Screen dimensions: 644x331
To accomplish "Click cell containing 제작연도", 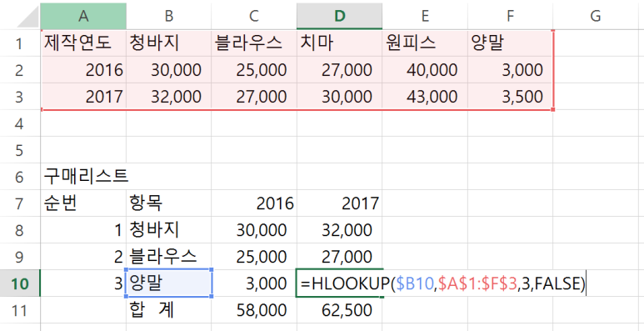I will [83, 43].
